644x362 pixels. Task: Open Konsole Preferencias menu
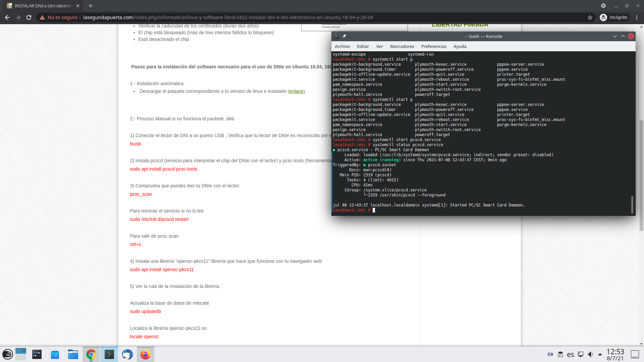pyautogui.click(x=434, y=46)
